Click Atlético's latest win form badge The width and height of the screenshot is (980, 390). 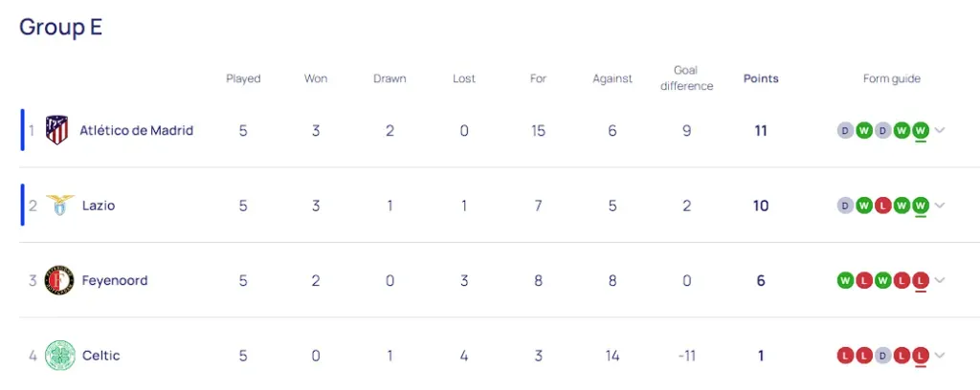coord(920,131)
